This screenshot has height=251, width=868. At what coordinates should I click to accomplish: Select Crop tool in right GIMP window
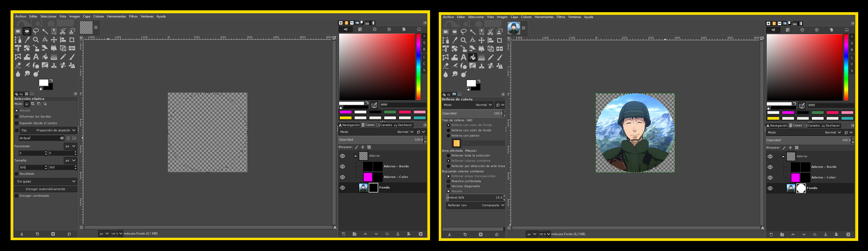coord(500,40)
